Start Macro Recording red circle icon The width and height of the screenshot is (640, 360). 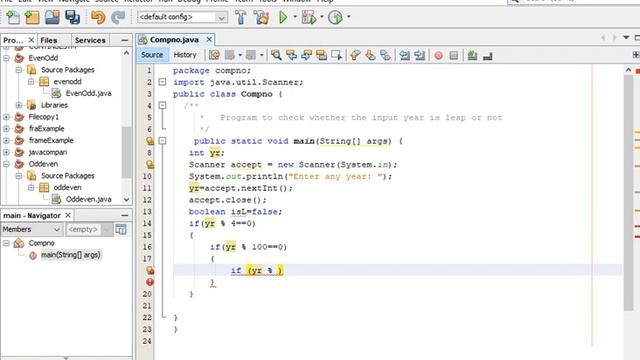click(x=438, y=55)
